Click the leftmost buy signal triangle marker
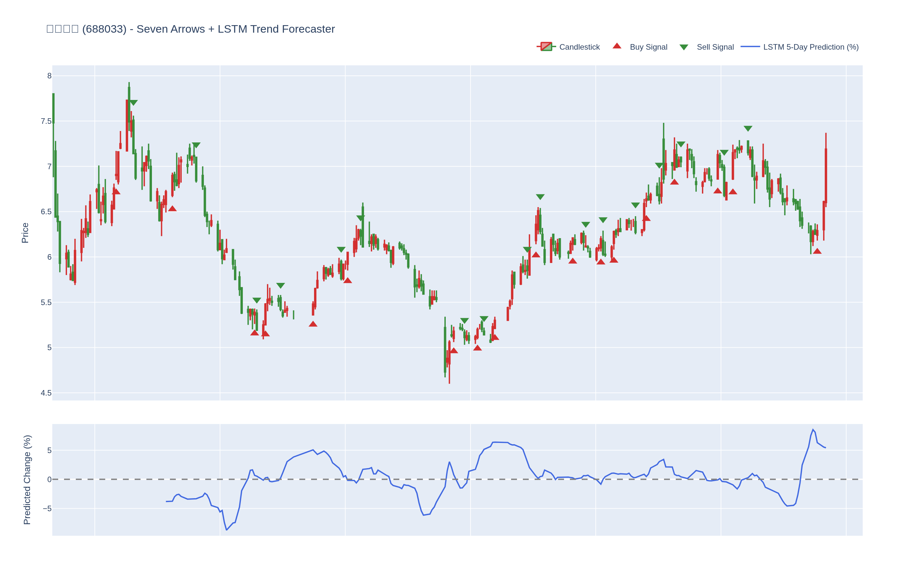Screen dimensions: 915x588 pyautogui.click(x=116, y=192)
